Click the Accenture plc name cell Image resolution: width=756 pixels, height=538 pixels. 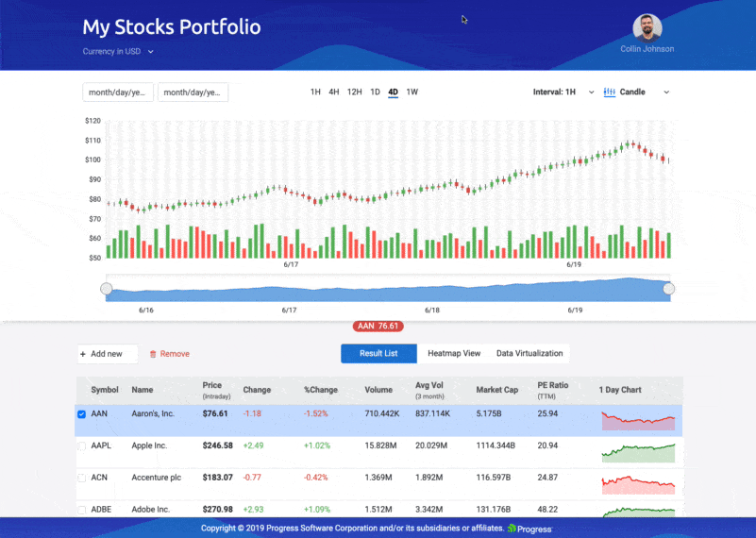[157, 478]
